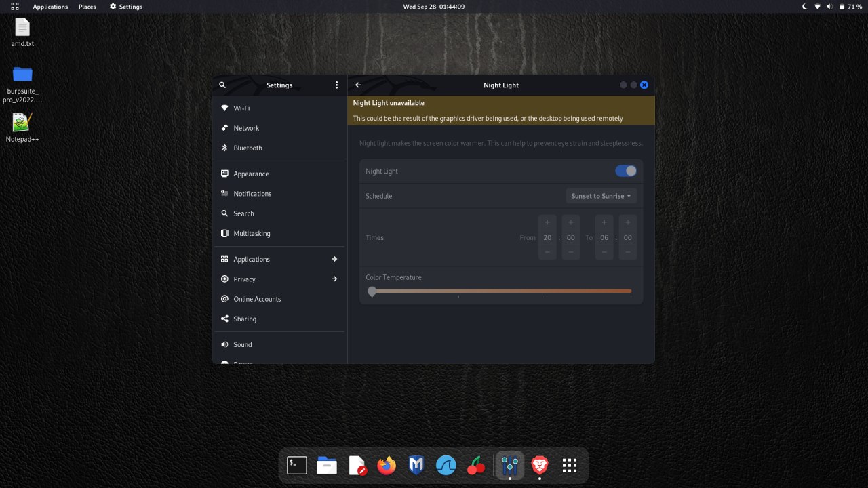Select Bluetooth in the settings sidebar
Screen dimensions: 868x488
pyautogui.click(x=248, y=148)
